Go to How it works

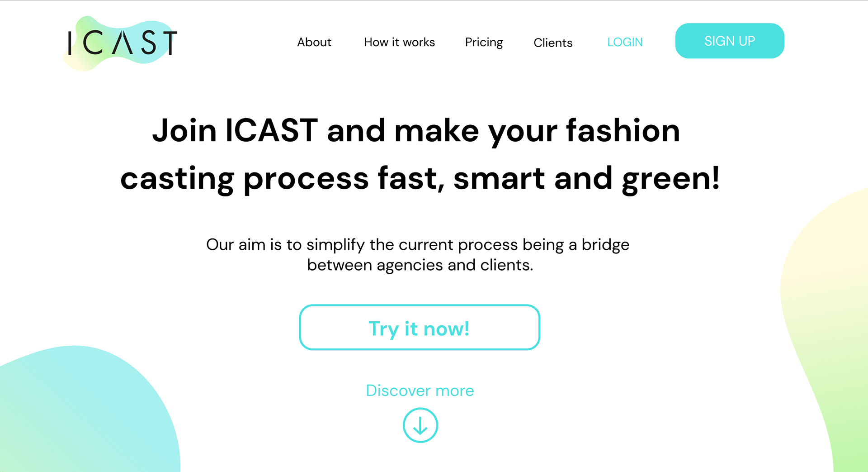point(399,42)
